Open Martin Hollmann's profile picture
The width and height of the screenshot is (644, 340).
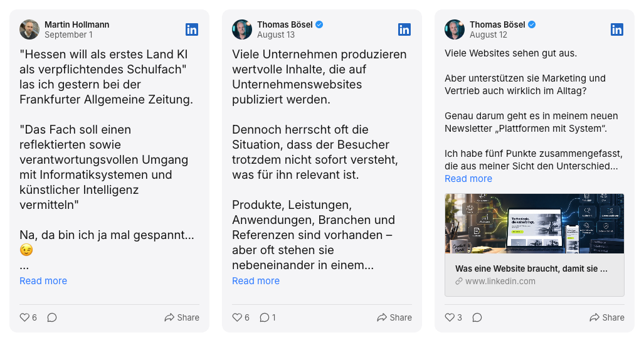(x=29, y=29)
